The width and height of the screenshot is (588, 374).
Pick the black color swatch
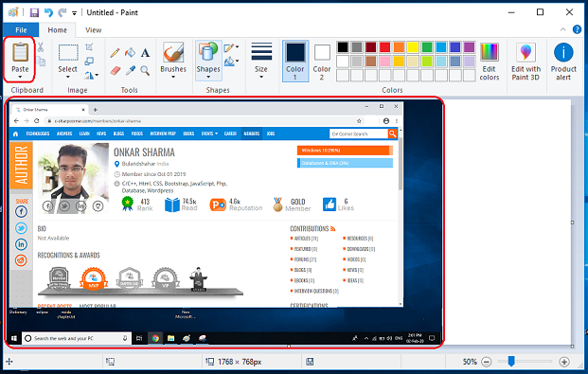(x=343, y=47)
